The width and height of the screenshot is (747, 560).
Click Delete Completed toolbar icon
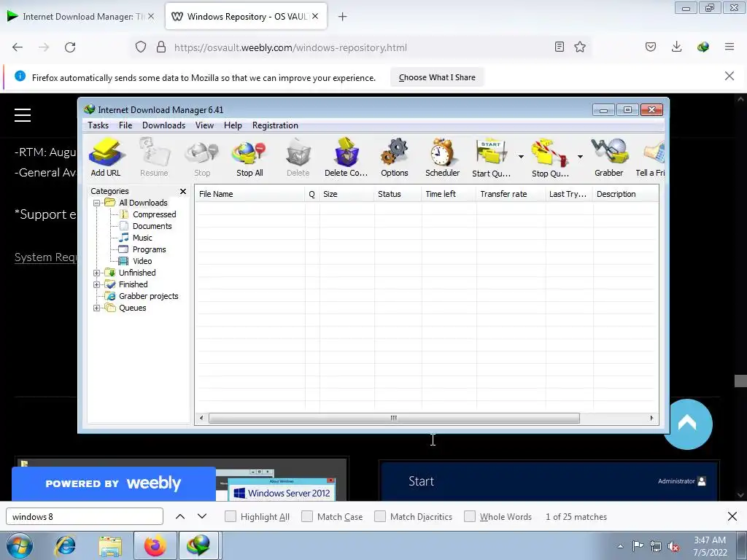(346, 157)
